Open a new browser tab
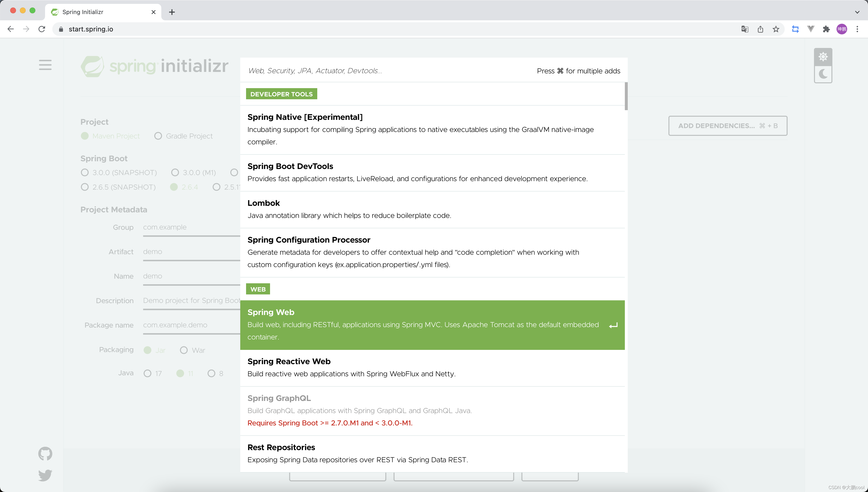 pyautogui.click(x=172, y=12)
